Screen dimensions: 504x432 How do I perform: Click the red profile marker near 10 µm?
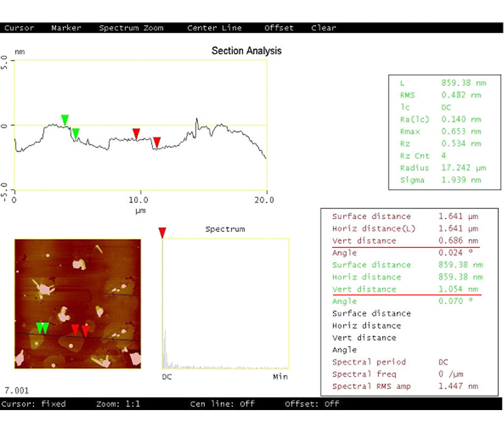137,133
